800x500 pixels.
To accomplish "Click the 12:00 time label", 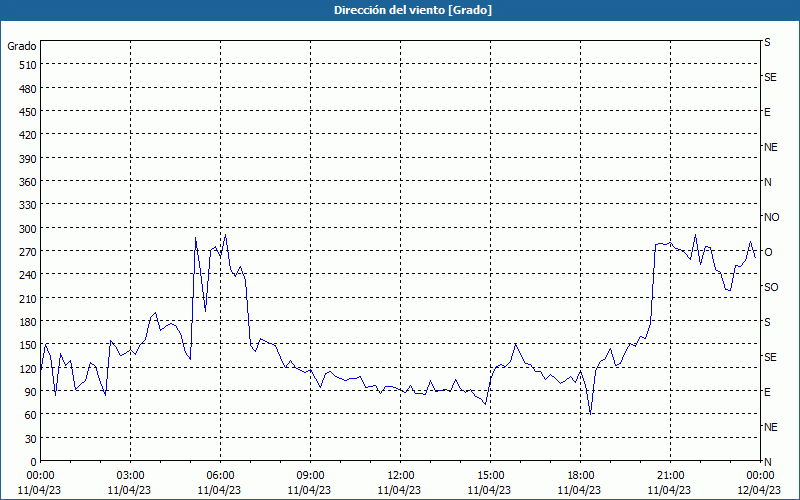I will pyautogui.click(x=401, y=476).
